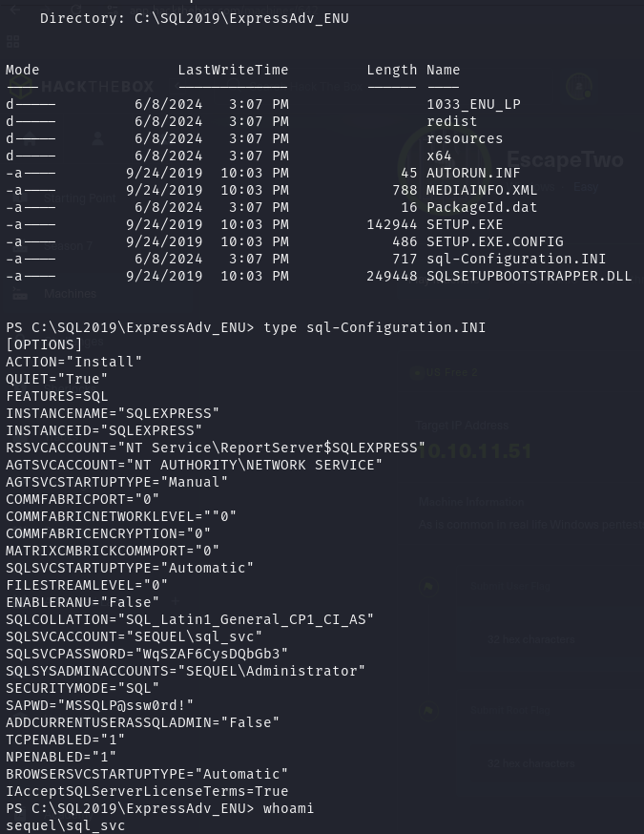The height and width of the screenshot is (834, 644).
Task: Click the HackTheBox logo in the background
Action: pyautogui.click(x=86, y=86)
